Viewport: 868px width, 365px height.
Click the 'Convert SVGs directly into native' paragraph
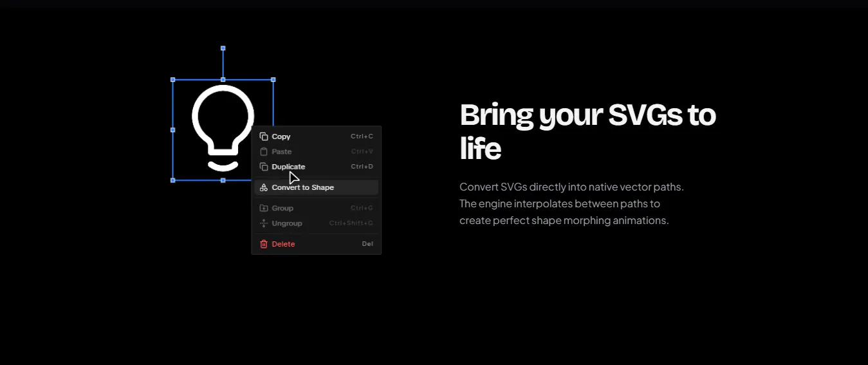[x=571, y=203]
